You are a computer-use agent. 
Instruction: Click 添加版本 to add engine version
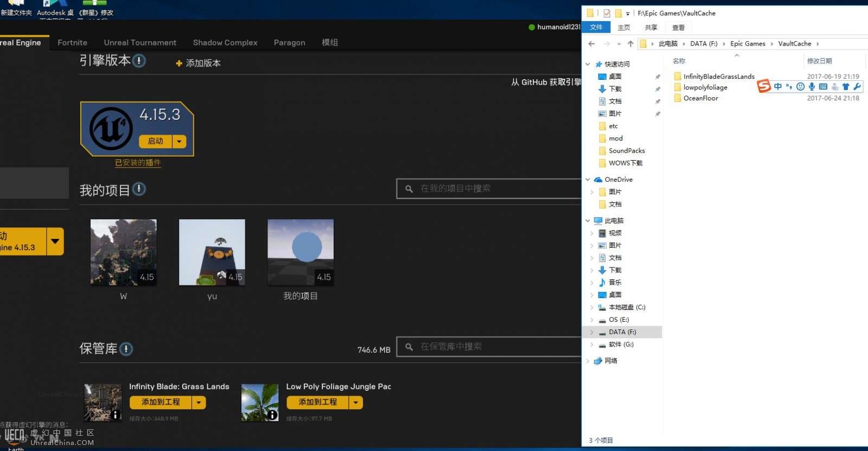click(x=198, y=63)
